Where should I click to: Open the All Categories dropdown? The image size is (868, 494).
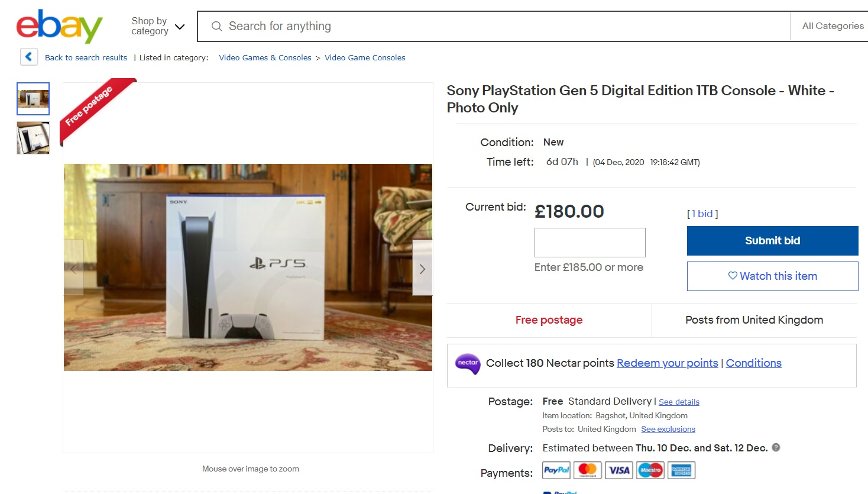(x=833, y=26)
